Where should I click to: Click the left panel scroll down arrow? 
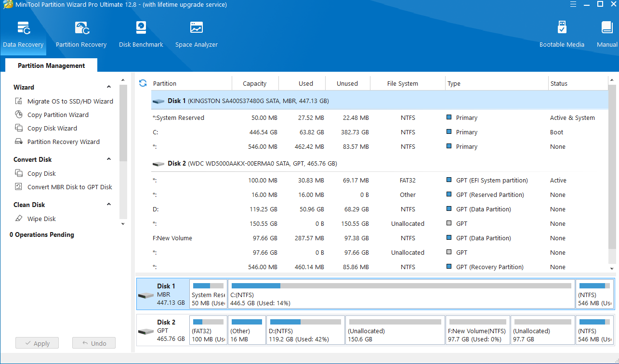click(123, 224)
